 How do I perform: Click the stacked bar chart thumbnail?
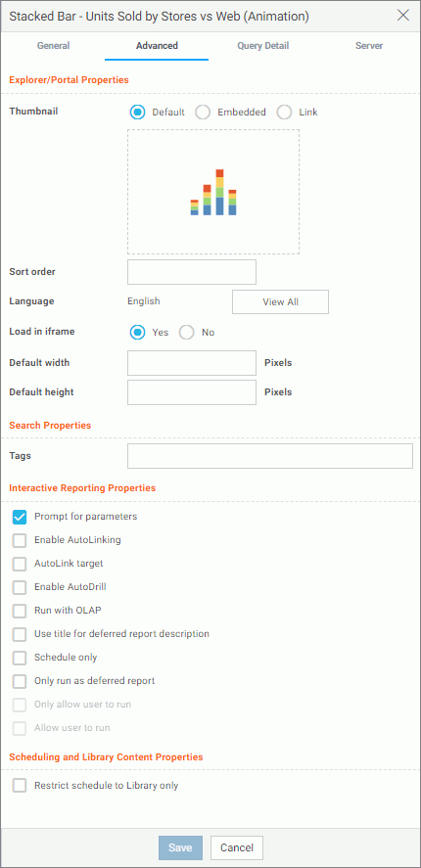tap(213, 192)
